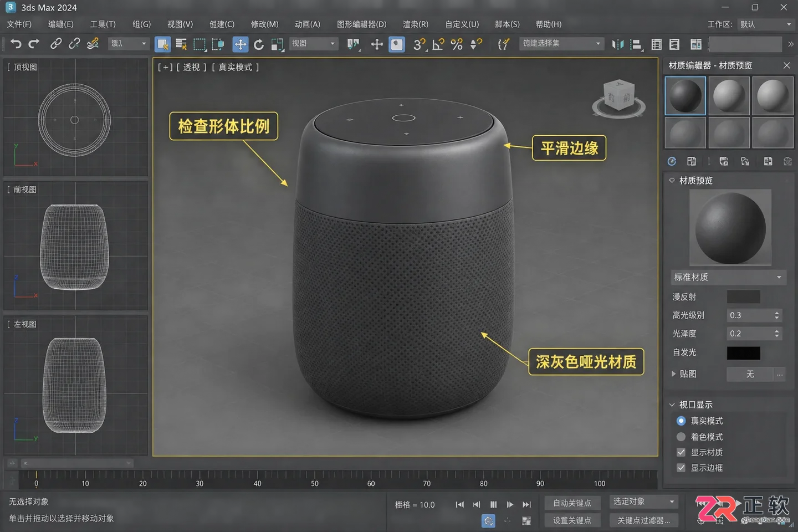798x532 pixels.
Task: Activate the Select and Rotate tool
Action: (259, 44)
